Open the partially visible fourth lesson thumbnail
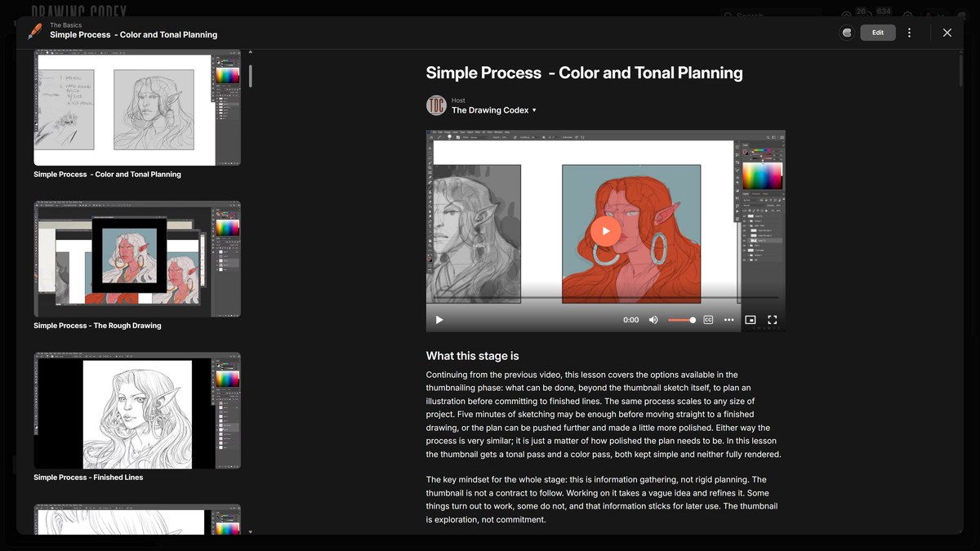980x551 pixels. 137,520
